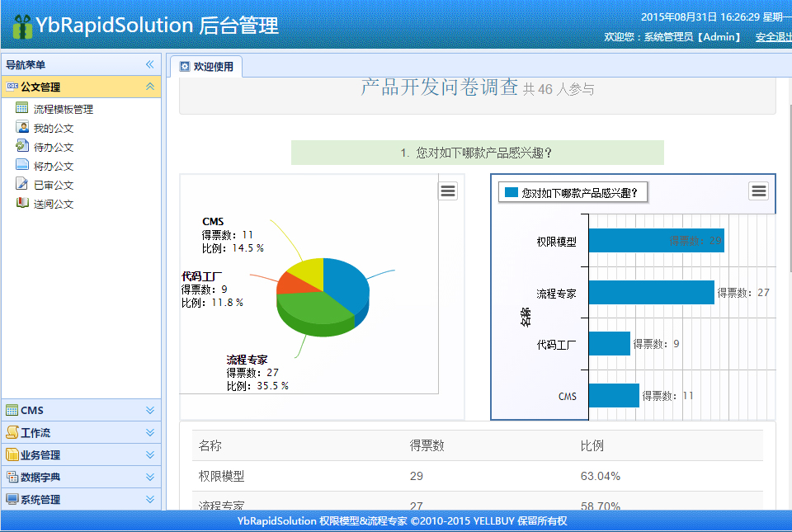The height and width of the screenshot is (532, 792).
Task: Click the date and time display
Action: point(716,16)
